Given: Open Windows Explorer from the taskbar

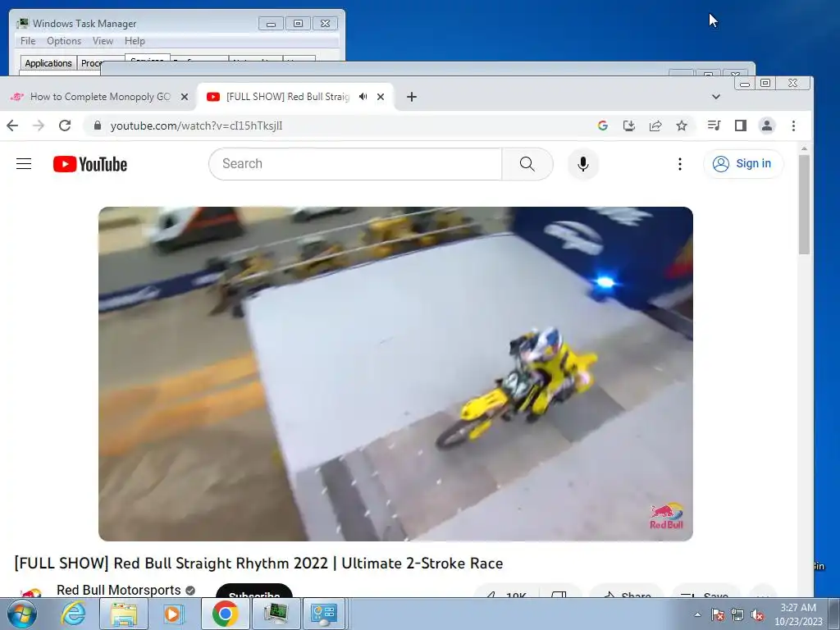Looking at the screenshot, I should [x=124, y=614].
